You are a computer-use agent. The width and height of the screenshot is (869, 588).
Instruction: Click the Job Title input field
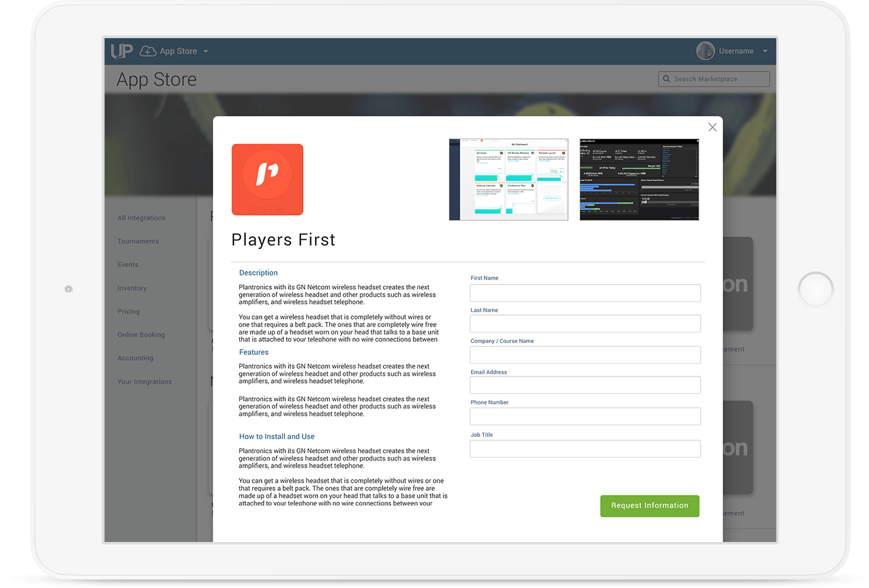click(x=585, y=449)
